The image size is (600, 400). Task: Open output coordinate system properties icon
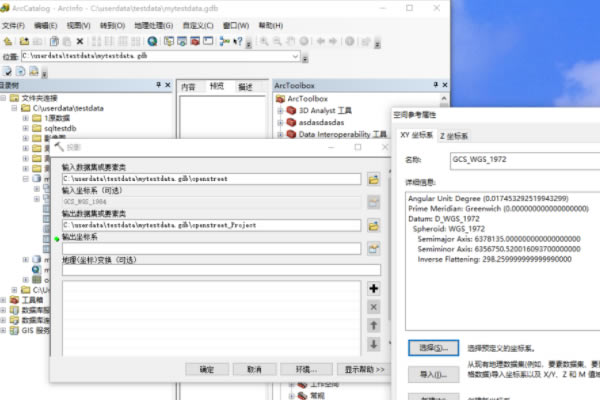click(x=373, y=249)
